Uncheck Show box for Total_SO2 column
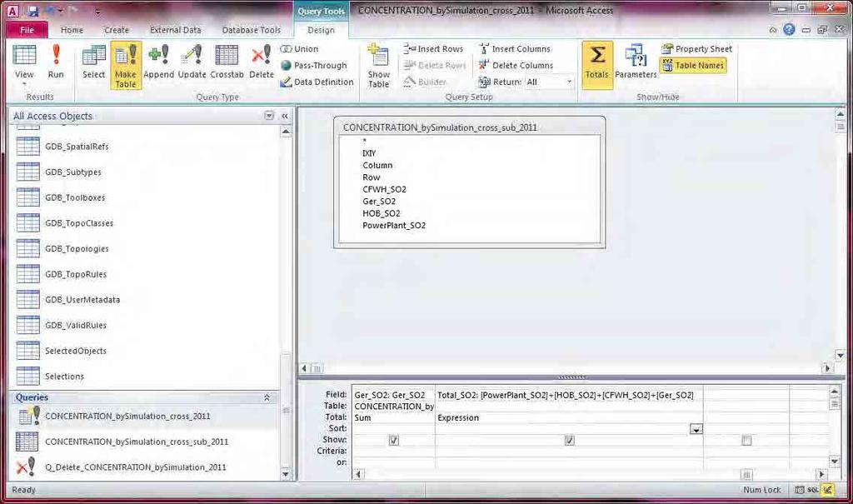853x504 pixels. [569, 441]
